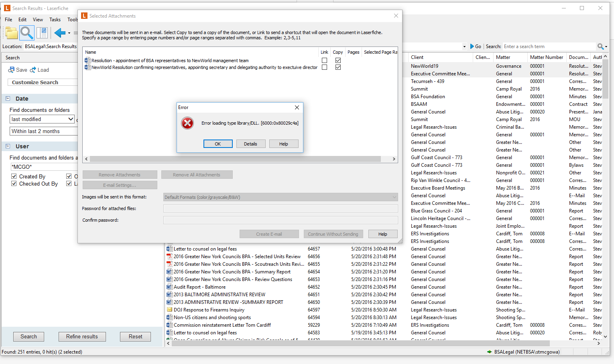The image size is (614, 364).
Task: Check Link for NewWorld Resolution attachment
Action: (x=324, y=67)
